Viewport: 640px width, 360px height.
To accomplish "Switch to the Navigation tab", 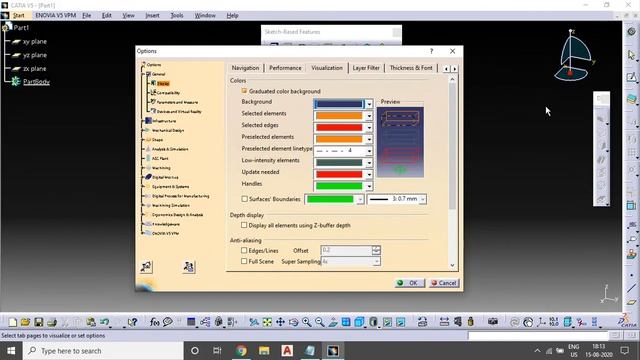I will click(x=245, y=68).
